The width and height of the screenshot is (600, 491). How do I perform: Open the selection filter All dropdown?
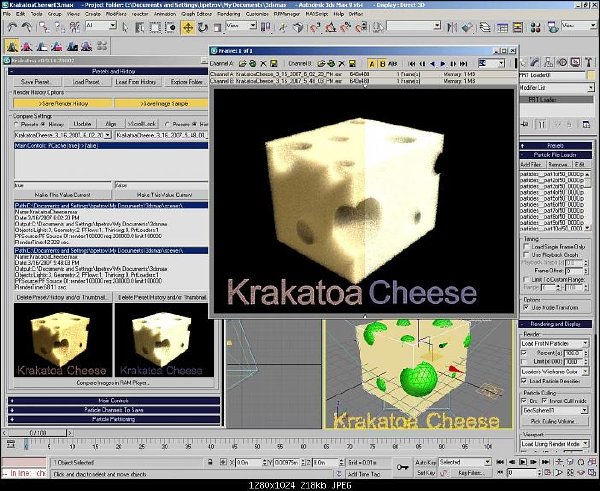101,26
